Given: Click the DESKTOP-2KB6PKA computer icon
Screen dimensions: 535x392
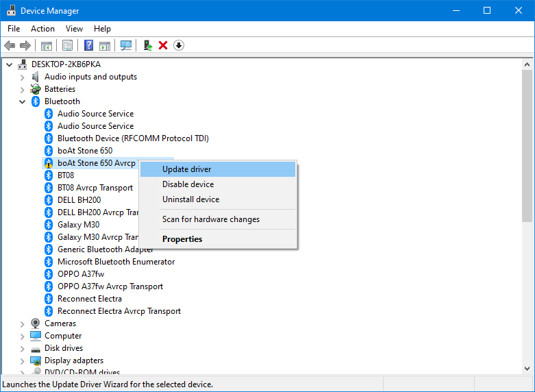Looking at the screenshot, I should coord(23,64).
